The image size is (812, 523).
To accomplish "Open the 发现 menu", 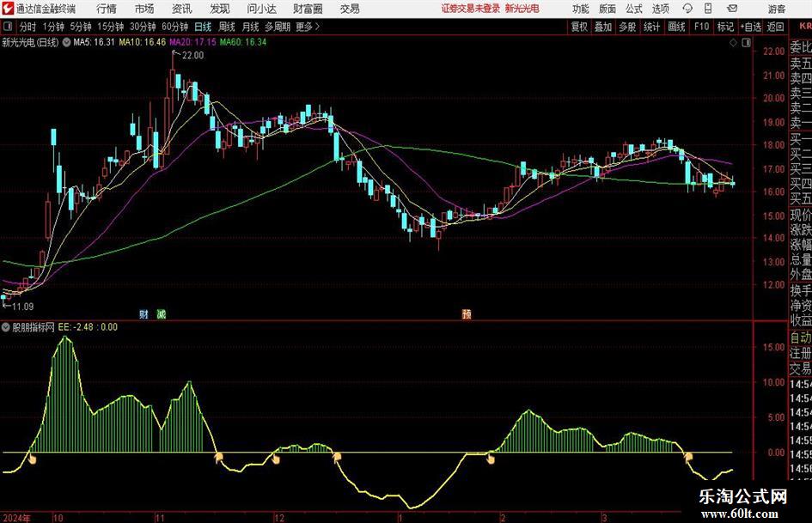I will [x=220, y=9].
